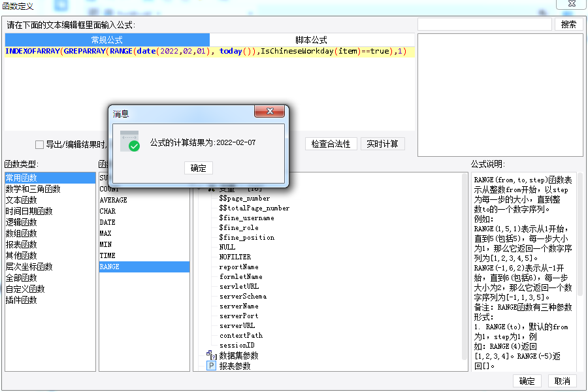Select the RANGE function
Viewport: 588px width, 392px height.
pos(144,267)
